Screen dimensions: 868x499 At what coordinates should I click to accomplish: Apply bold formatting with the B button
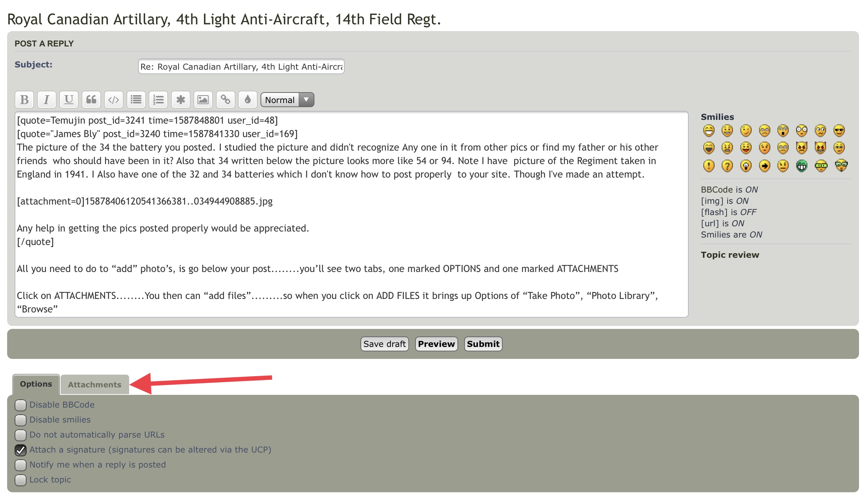pos(24,100)
